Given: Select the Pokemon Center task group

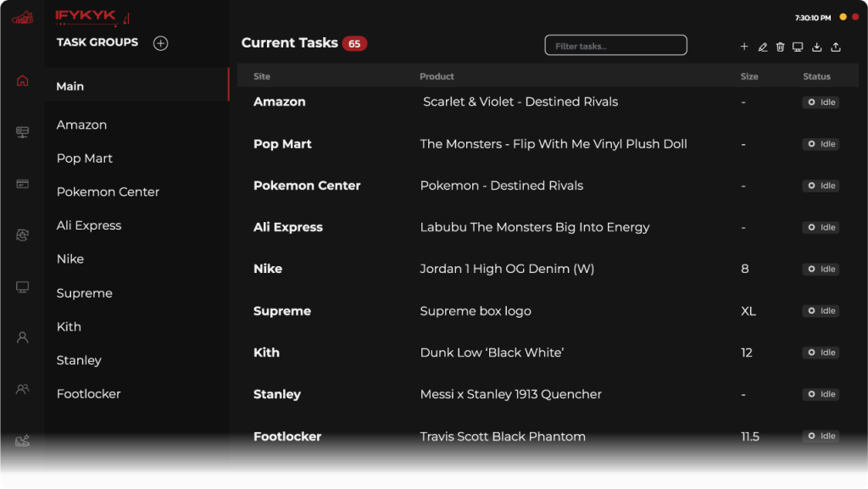Looking at the screenshot, I should pos(108,192).
